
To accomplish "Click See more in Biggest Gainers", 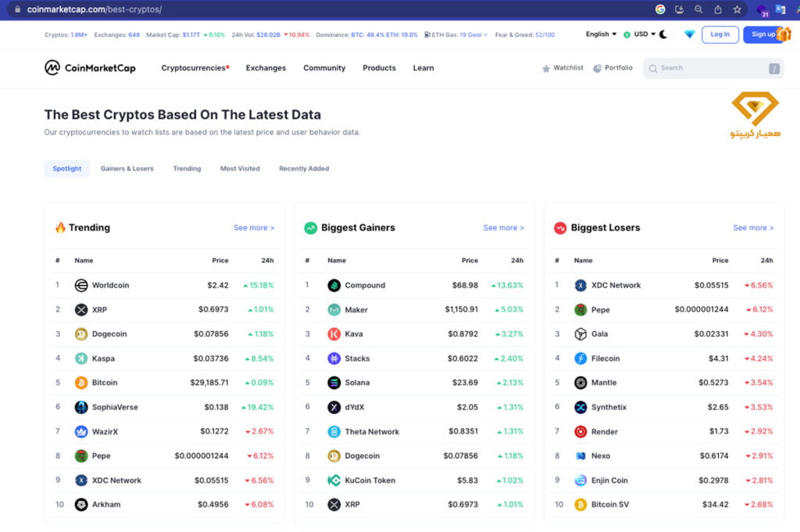I will click(x=503, y=227).
